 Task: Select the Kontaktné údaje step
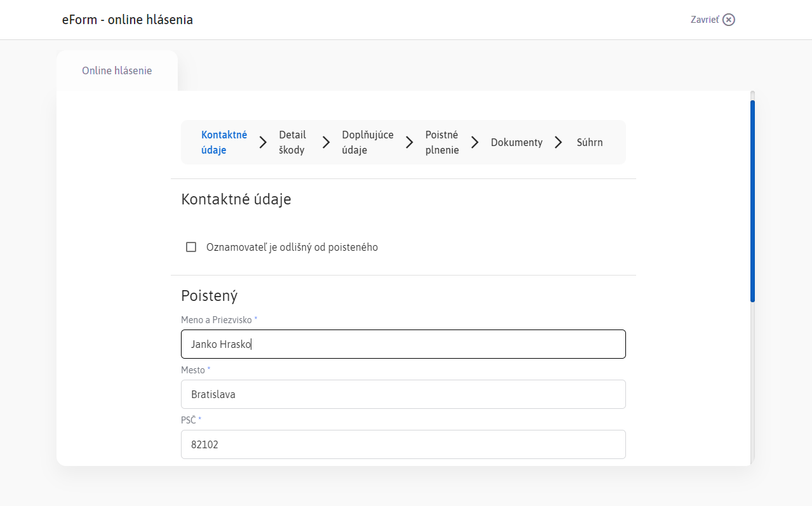click(224, 142)
